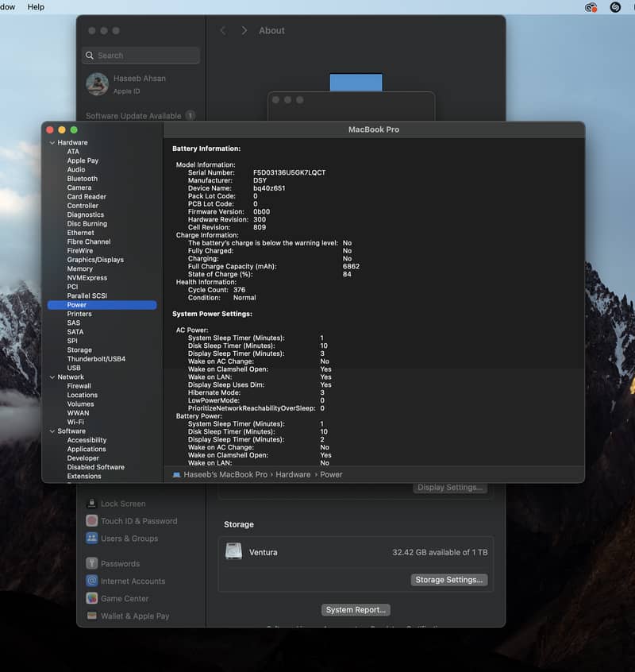Screen dimensions: 635x672
Task: Open the Help menu
Action: tap(36, 7)
